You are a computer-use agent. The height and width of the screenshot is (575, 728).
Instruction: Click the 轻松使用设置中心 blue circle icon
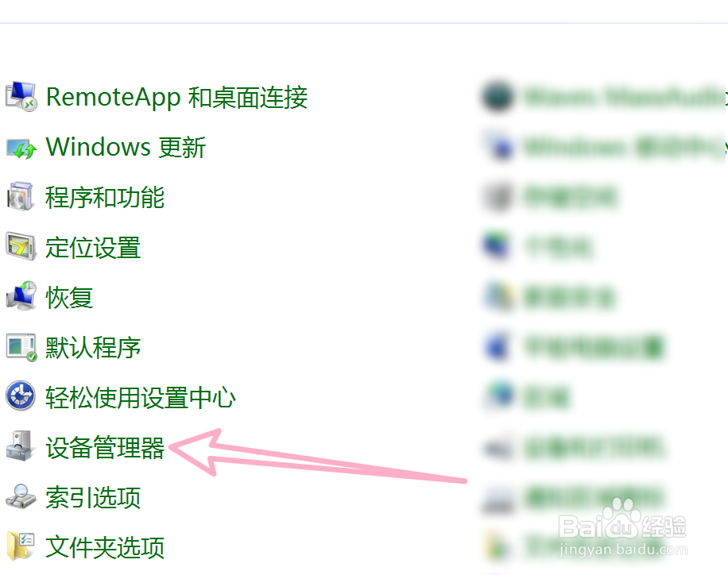(x=21, y=396)
